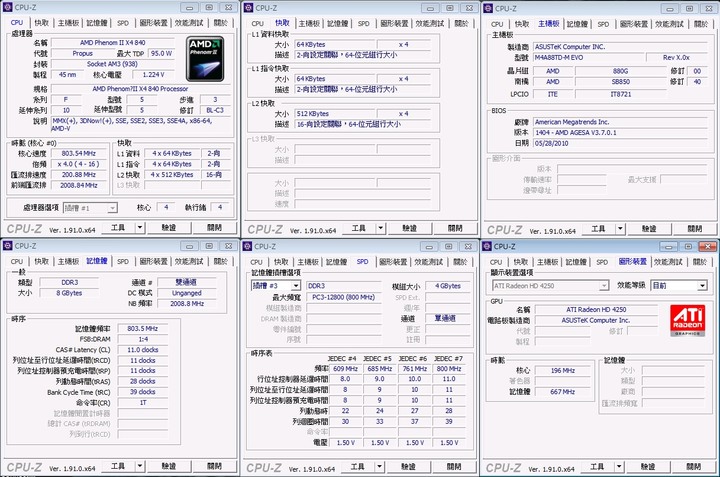This screenshot has height=477, width=720.
Task: Open the 工具 dropdown arrow in the SPD window
Action: coord(379,466)
